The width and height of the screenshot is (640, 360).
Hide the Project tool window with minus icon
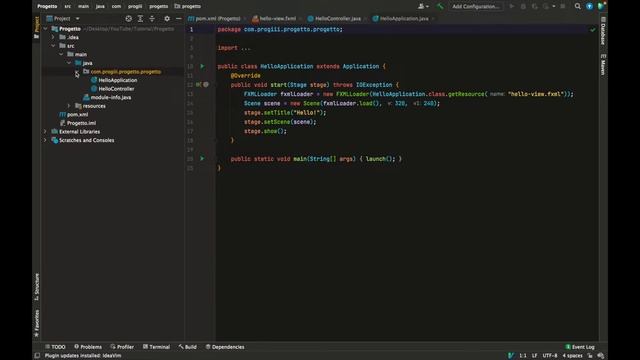point(178,19)
